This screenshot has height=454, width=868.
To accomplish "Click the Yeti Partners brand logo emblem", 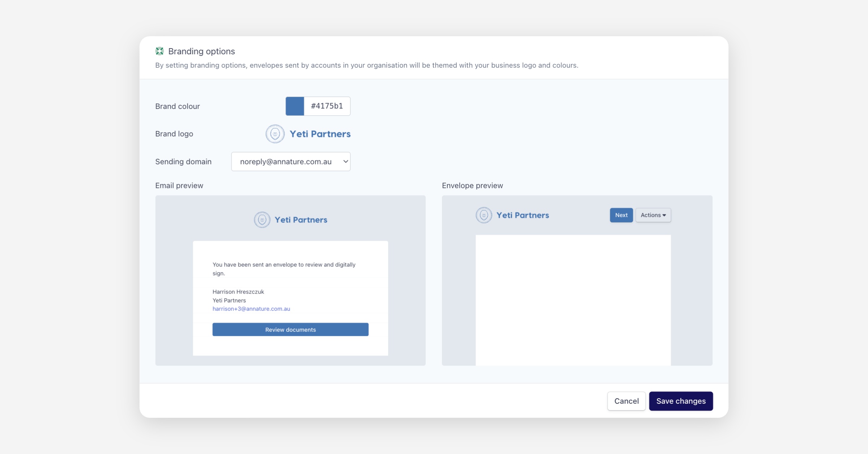I will pyautogui.click(x=275, y=134).
